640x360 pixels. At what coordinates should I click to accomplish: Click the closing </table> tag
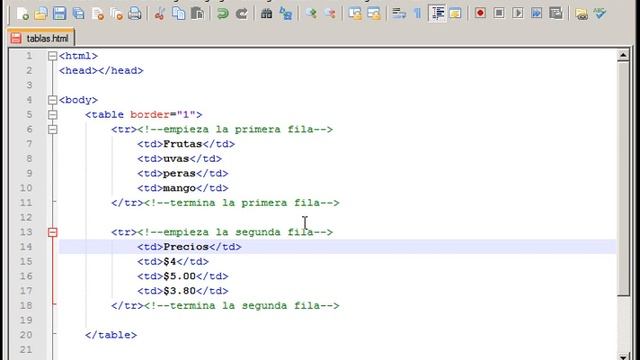point(111,335)
